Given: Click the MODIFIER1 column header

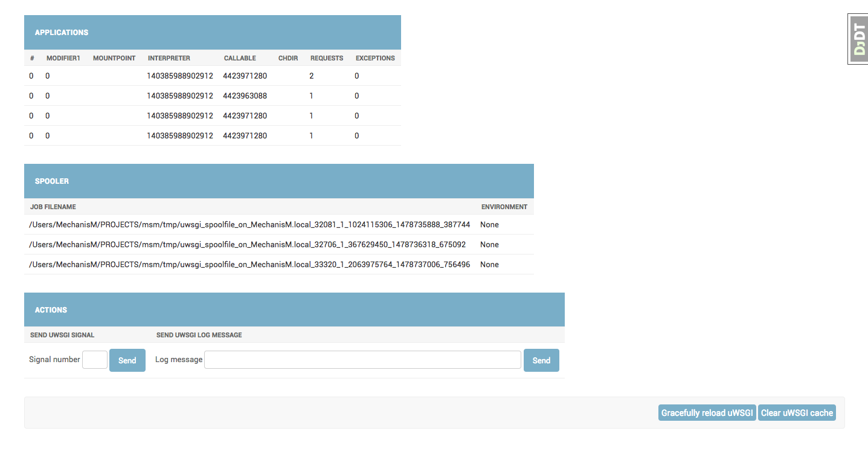Looking at the screenshot, I should (63, 59).
